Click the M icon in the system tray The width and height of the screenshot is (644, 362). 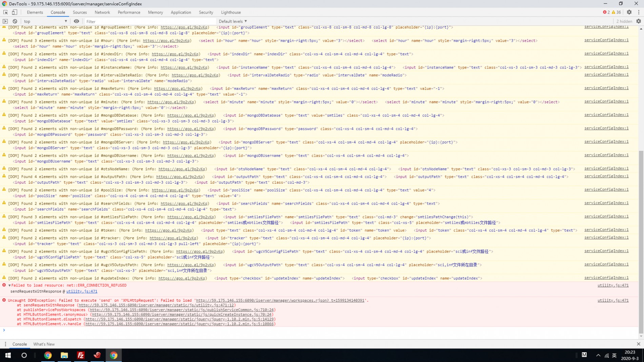click(584, 355)
